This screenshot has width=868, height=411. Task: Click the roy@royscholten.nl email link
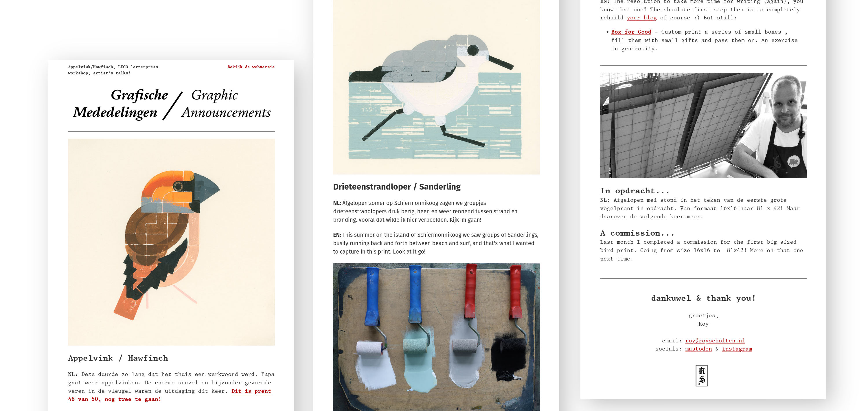pyautogui.click(x=715, y=341)
